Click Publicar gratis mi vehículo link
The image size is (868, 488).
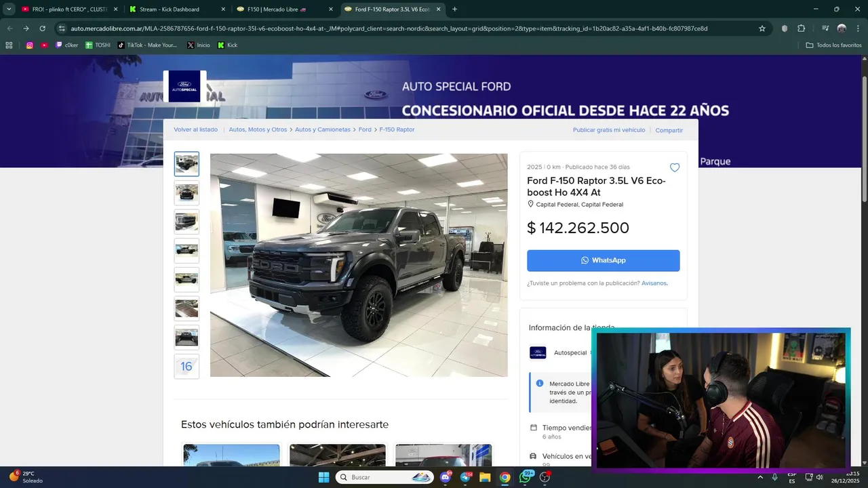[609, 129]
